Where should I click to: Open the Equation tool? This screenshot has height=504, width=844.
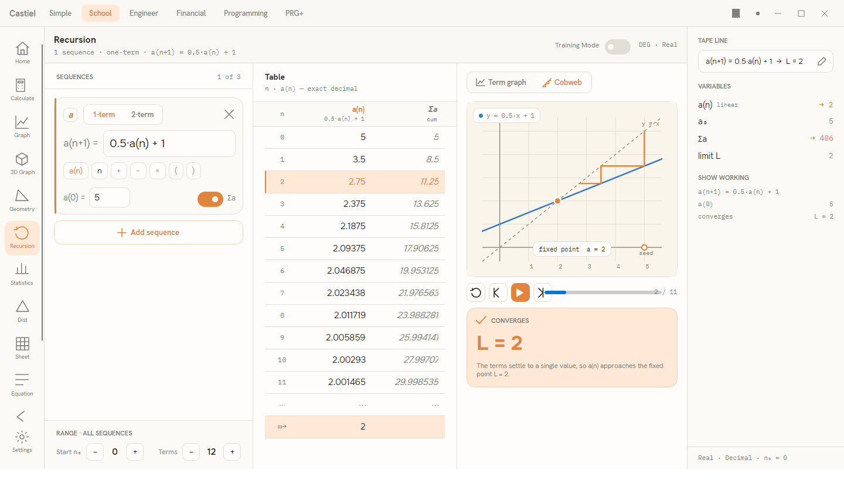pyautogui.click(x=22, y=385)
